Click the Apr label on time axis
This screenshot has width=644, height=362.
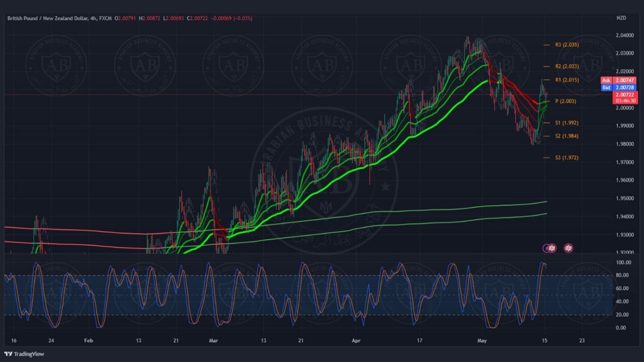[356, 341]
